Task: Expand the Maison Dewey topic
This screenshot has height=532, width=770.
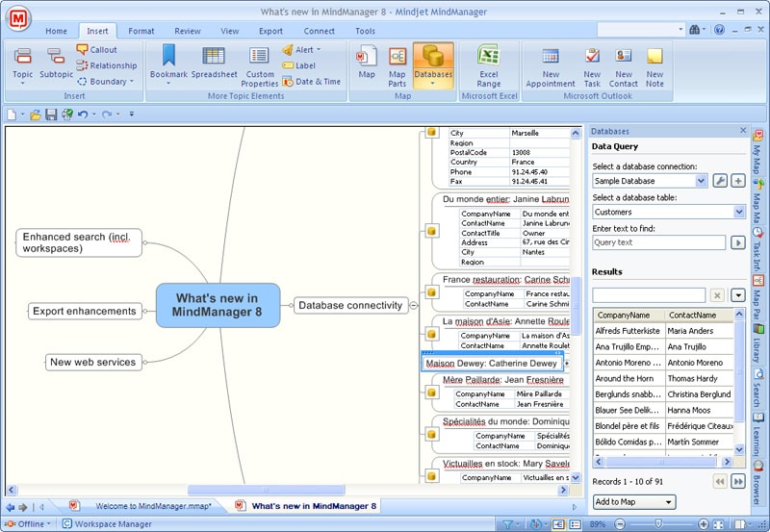Action: click(566, 364)
